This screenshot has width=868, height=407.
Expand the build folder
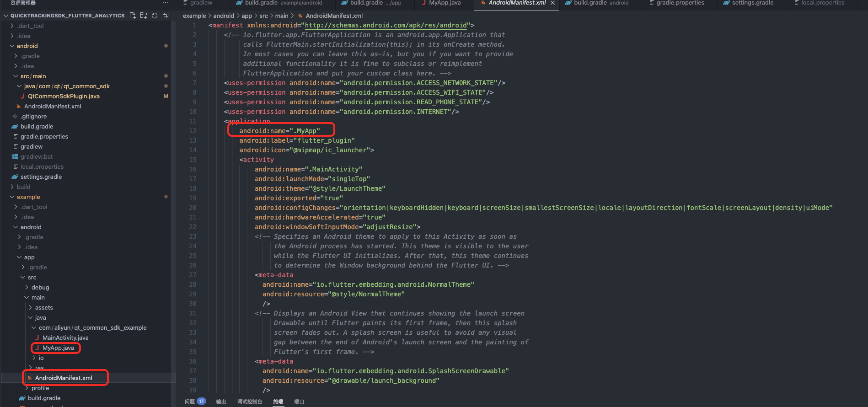click(x=23, y=187)
